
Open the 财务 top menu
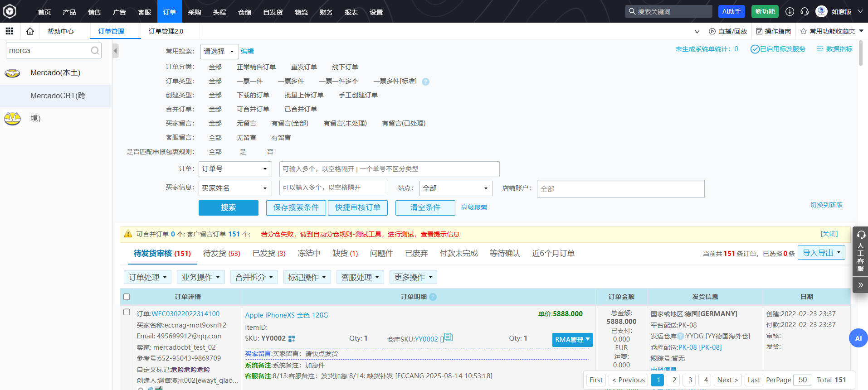coord(326,12)
